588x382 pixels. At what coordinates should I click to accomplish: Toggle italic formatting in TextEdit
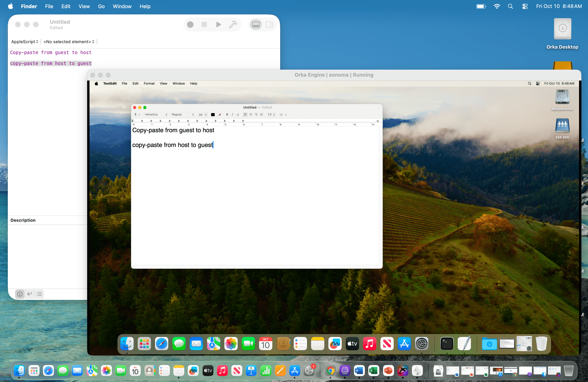pyautogui.click(x=232, y=115)
